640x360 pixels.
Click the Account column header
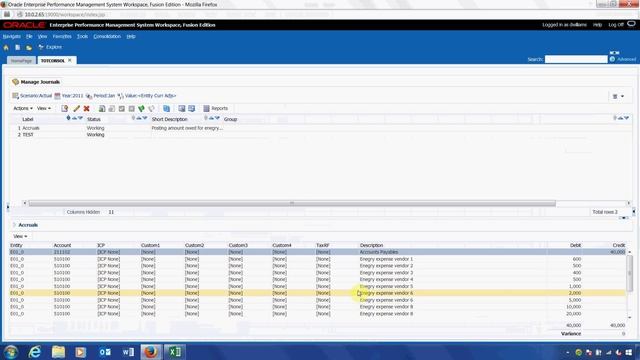tap(62, 245)
